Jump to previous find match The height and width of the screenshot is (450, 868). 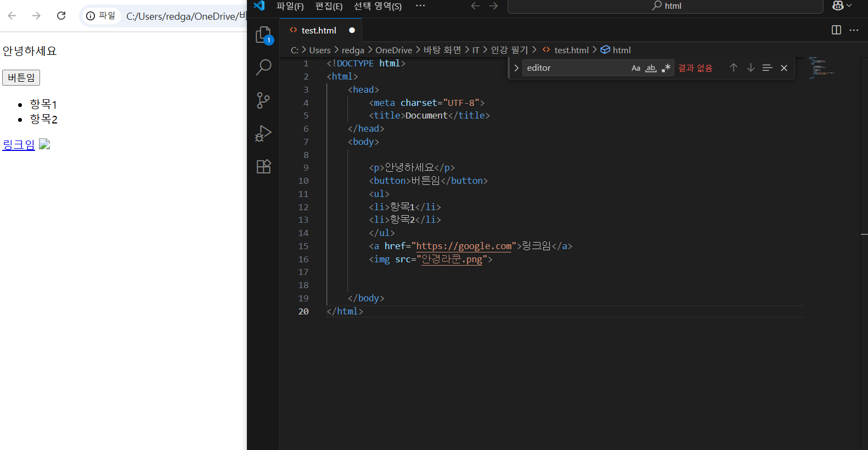point(734,67)
